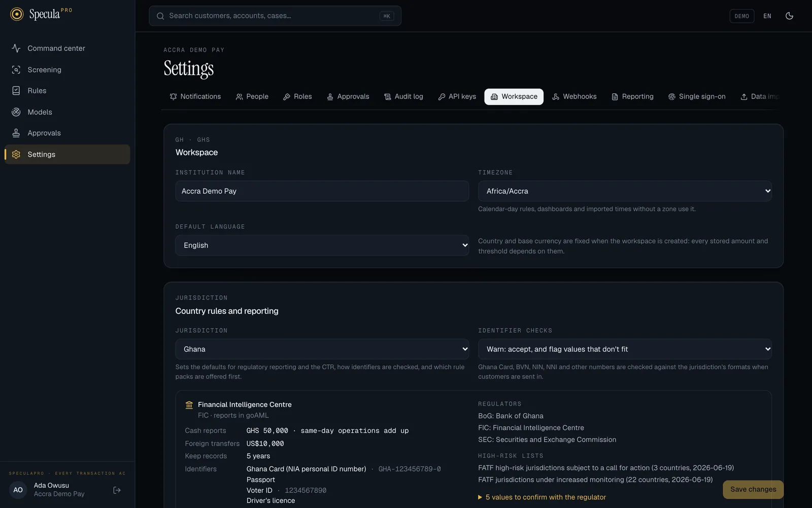The width and height of the screenshot is (812, 508).
Task: Click the Rules checklist icon in sidebar
Action: point(16,90)
